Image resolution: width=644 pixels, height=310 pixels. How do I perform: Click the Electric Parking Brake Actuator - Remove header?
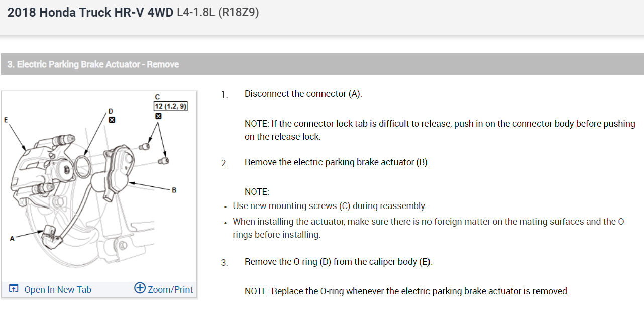(x=93, y=64)
